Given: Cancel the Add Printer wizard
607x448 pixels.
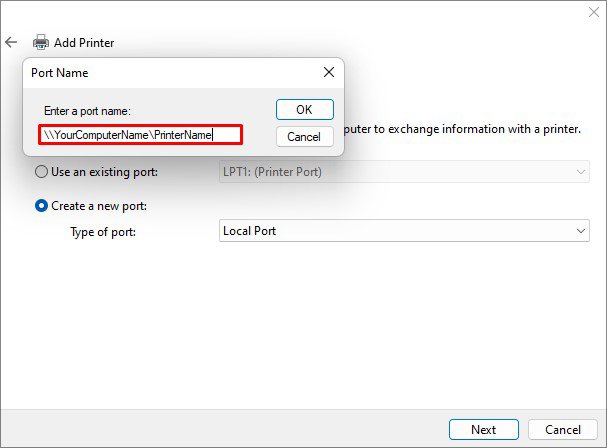Looking at the screenshot, I should point(563,429).
